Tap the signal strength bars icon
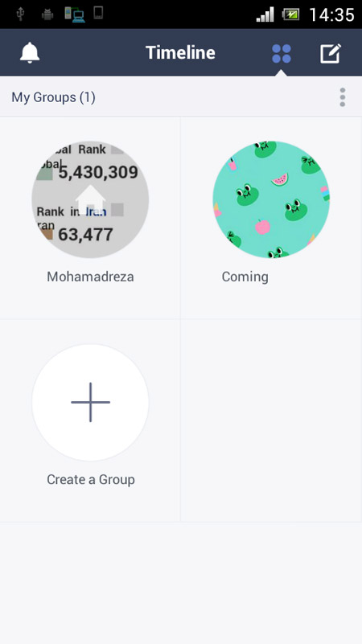 (265, 14)
